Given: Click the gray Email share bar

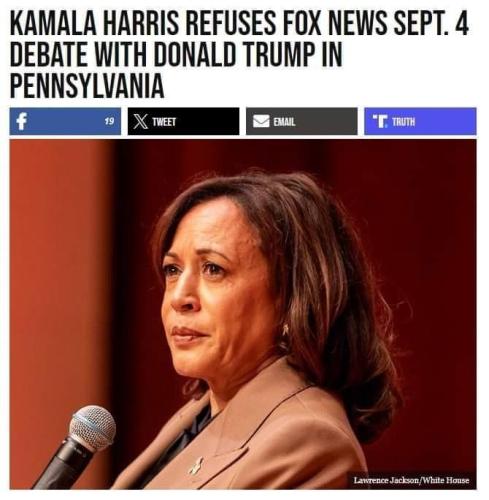Looking at the screenshot, I should 302,121.
